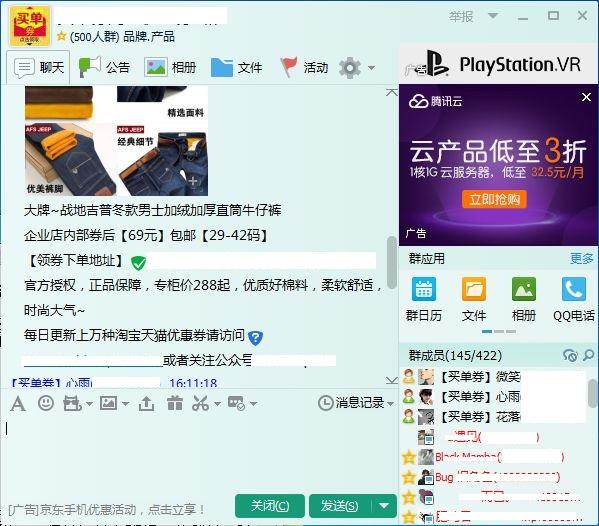Click avatar of member 花落
This screenshot has height=526, width=599.
[x=426, y=417]
